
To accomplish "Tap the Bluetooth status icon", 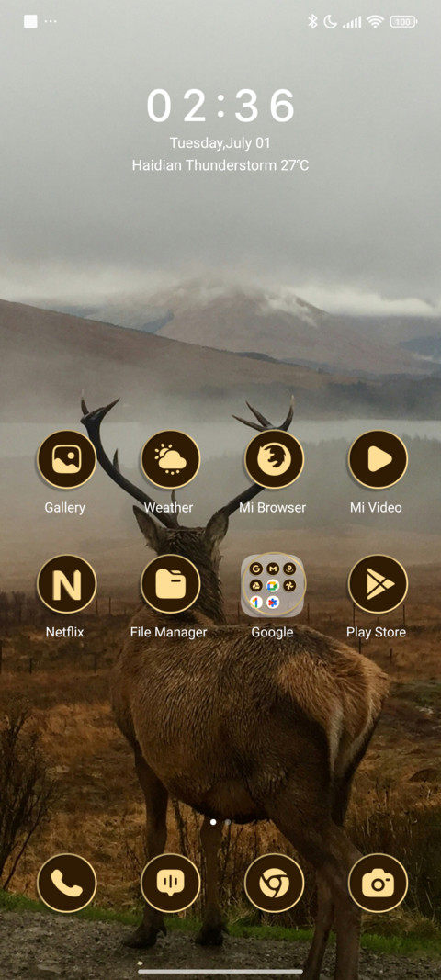I will (312, 22).
